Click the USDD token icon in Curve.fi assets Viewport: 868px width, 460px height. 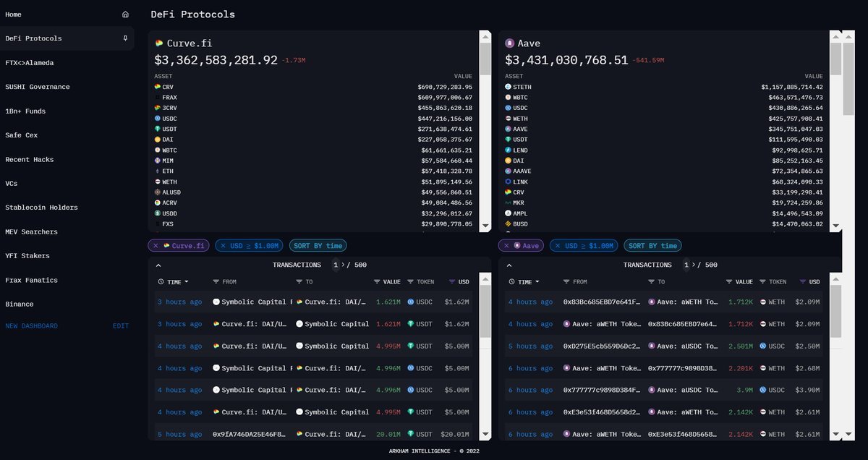pos(157,213)
